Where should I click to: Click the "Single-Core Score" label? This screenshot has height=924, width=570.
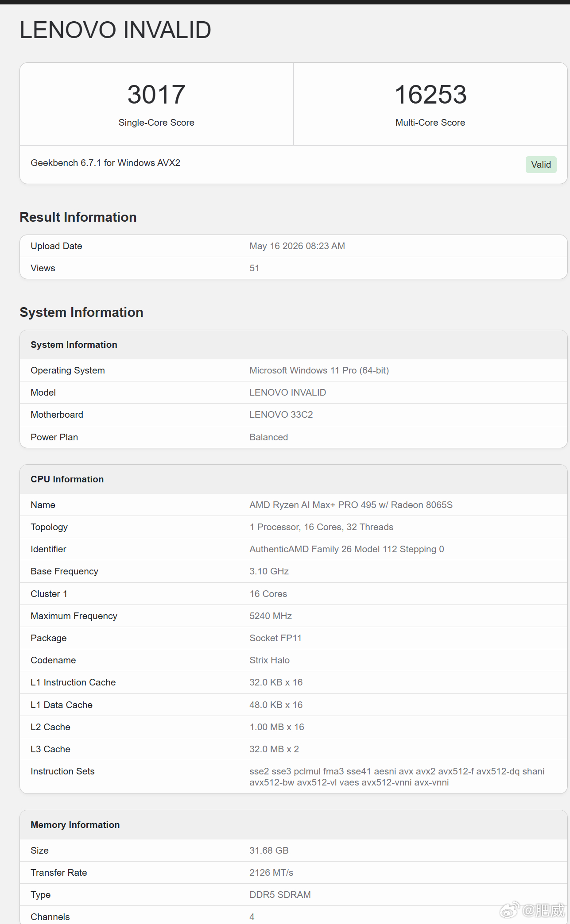pos(156,123)
